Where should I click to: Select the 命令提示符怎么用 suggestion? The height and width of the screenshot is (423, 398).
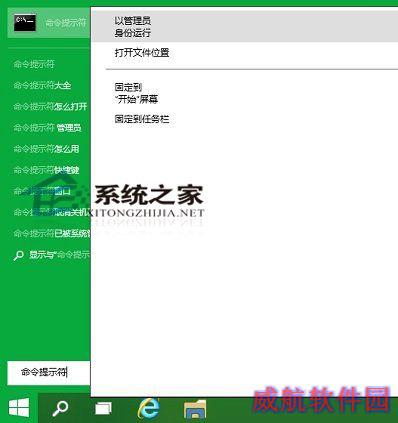pyautogui.click(x=46, y=149)
